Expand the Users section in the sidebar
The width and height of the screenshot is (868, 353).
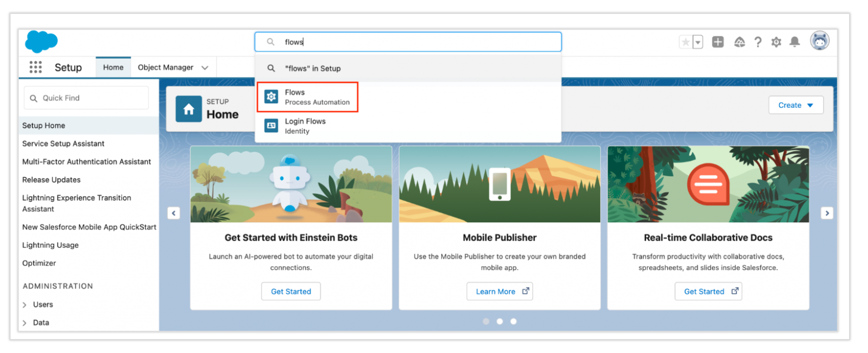42,304
